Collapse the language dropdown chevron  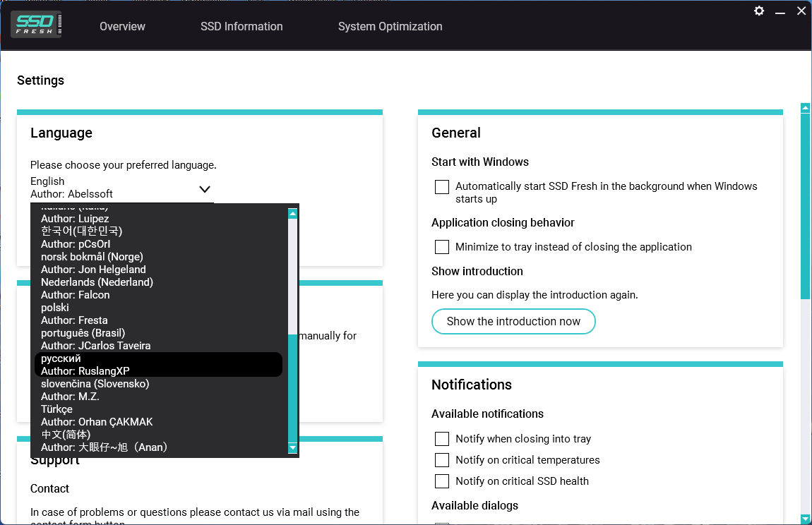pyautogui.click(x=205, y=188)
